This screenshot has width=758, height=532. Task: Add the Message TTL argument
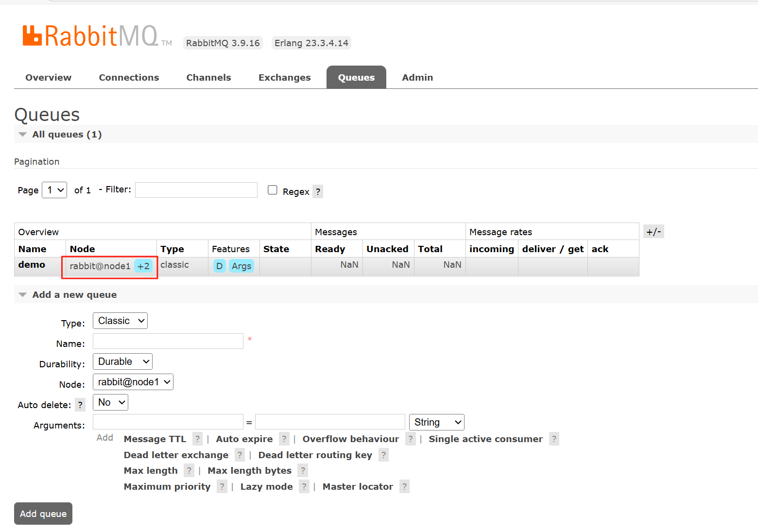155,439
